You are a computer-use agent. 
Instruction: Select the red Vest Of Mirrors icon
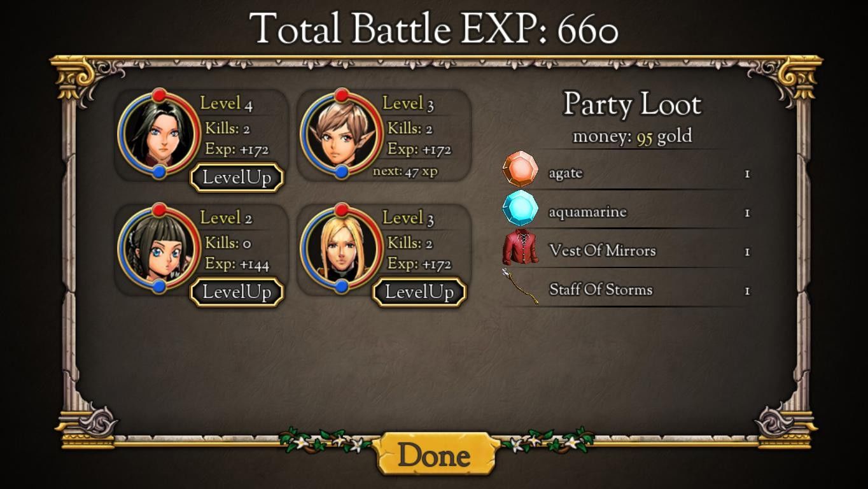coord(520,248)
